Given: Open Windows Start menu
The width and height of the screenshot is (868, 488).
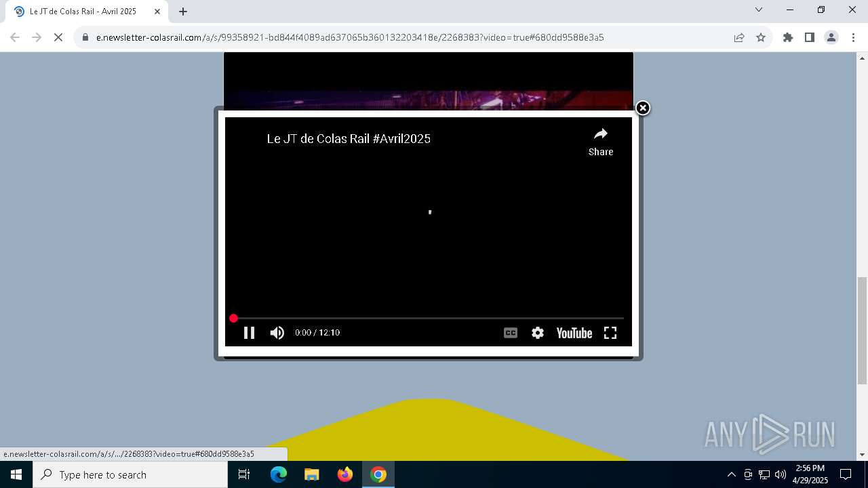Looking at the screenshot, I should coord(16,474).
